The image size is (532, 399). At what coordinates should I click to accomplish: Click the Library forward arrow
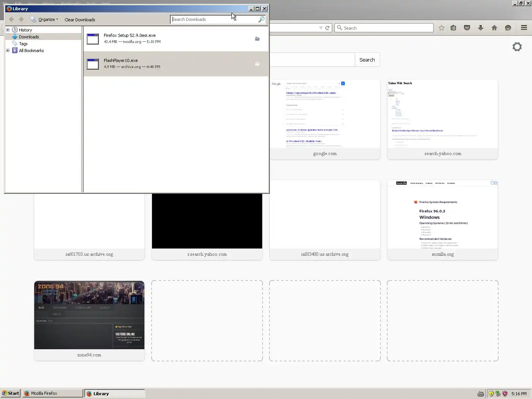pyautogui.click(x=21, y=19)
